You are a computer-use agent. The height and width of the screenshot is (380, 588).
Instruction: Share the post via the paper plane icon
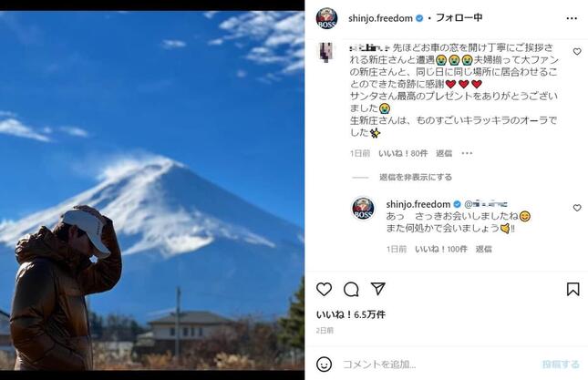[x=378, y=289]
